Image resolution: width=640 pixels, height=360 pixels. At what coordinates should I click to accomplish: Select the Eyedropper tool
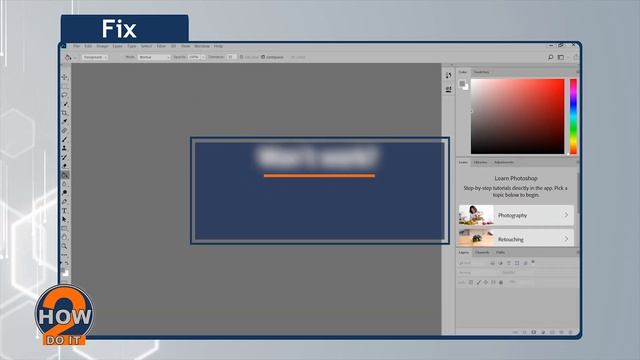[64, 122]
